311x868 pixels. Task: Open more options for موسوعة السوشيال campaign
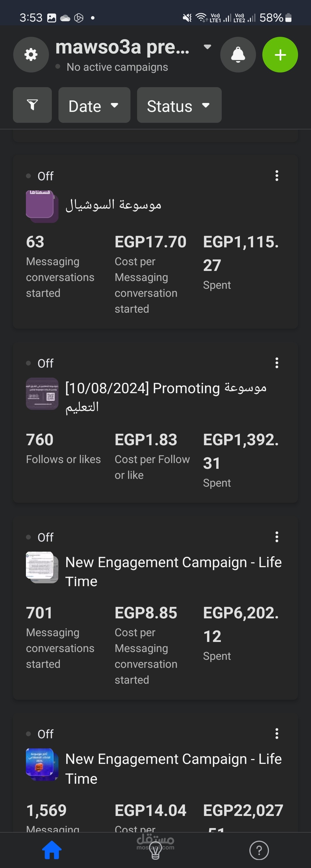(277, 175)
